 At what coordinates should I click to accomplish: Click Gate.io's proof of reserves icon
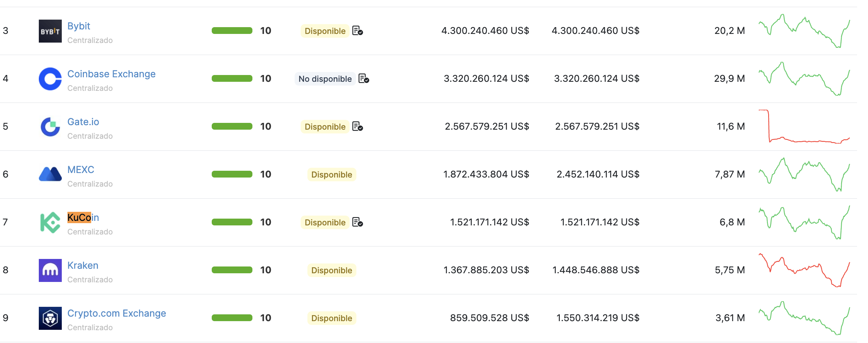tap(358, 126)
